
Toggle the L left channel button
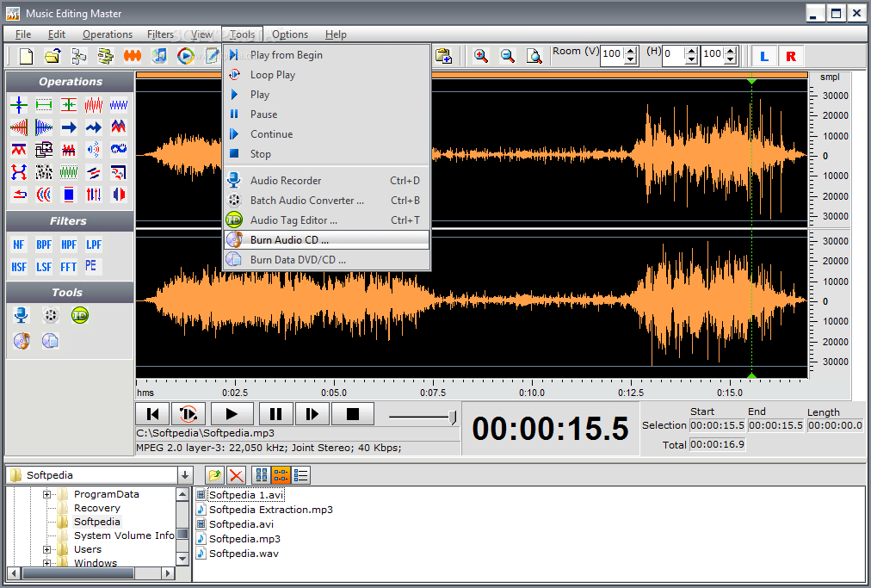764,56
